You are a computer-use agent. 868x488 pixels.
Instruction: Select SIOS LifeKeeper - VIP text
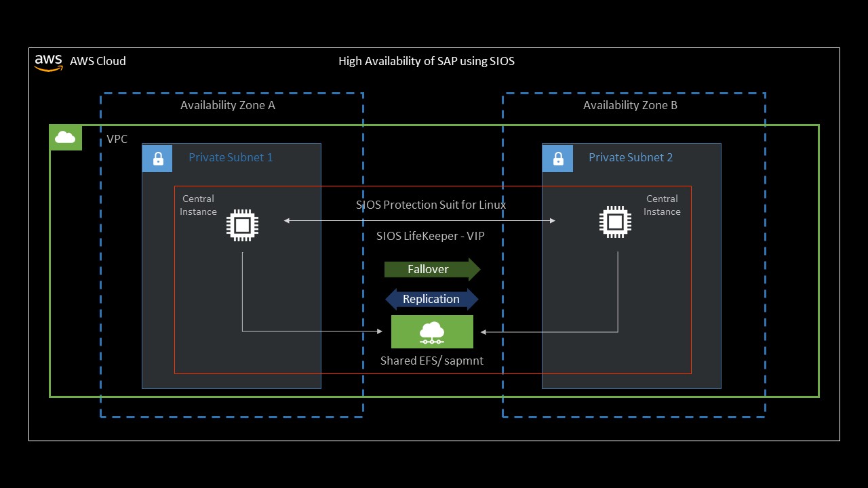(x=431, y=236)
